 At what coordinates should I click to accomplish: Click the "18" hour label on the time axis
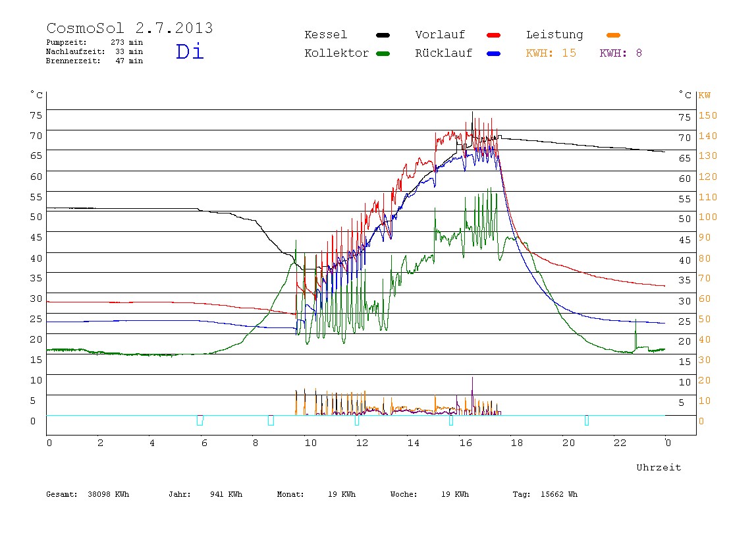pyautogui.click(x=516, y=443)
